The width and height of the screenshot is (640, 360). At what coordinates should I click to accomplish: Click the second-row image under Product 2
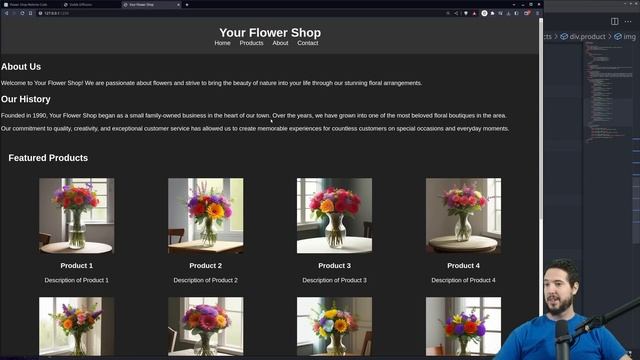click(206, 326)
